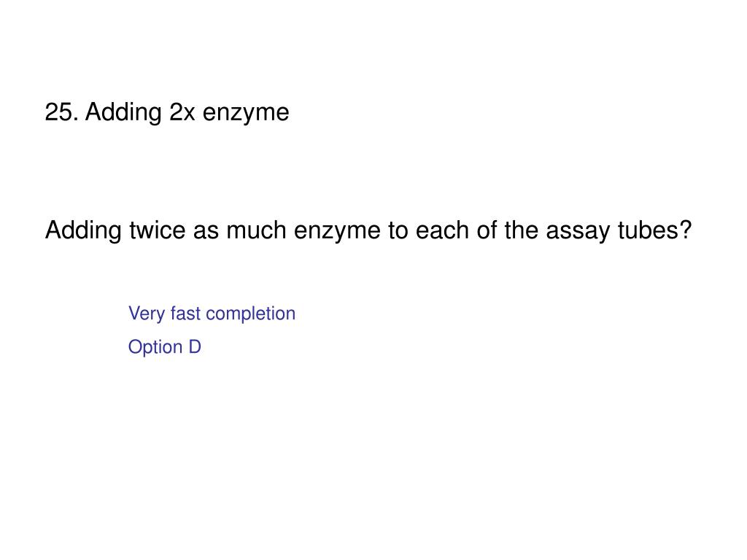Click the word 'each' in the question
Screen dimensions: 747x560
pos(443,230)
